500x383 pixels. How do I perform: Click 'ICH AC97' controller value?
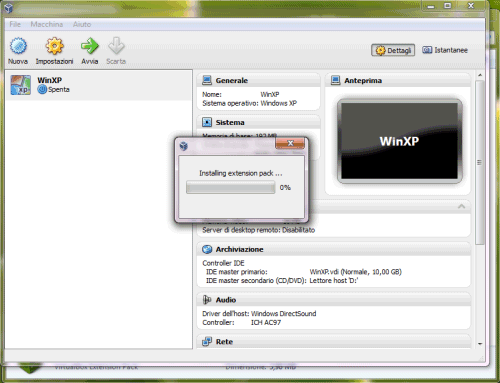pyautogui.click(x=266, y=322)
